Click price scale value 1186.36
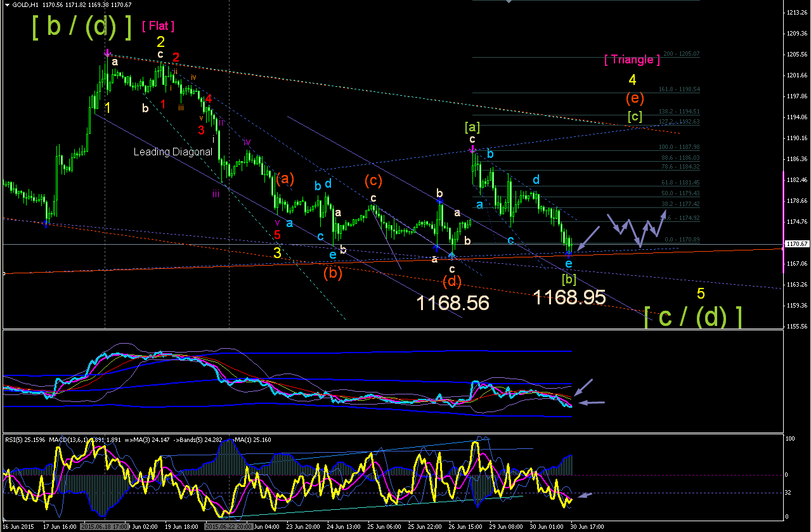The height and width of the screenshot is (532, 811). tap(796, 159)
